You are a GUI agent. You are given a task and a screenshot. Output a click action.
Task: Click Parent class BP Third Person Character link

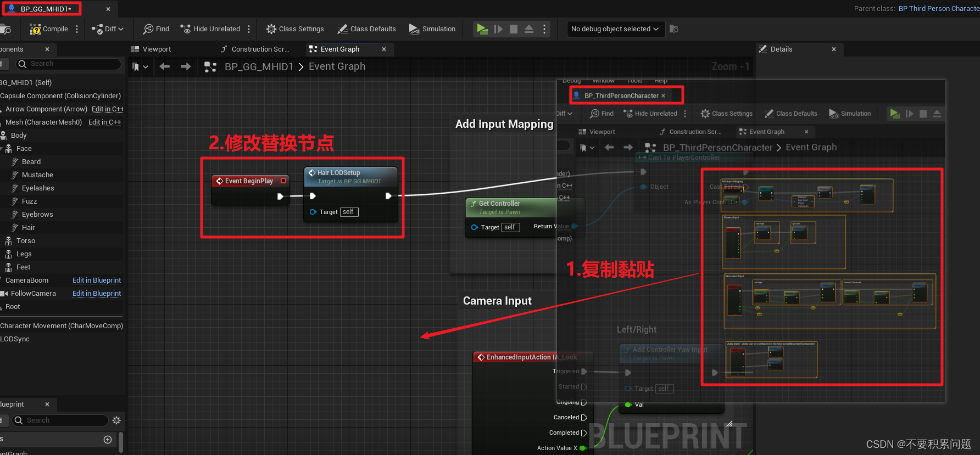point(939,9)
